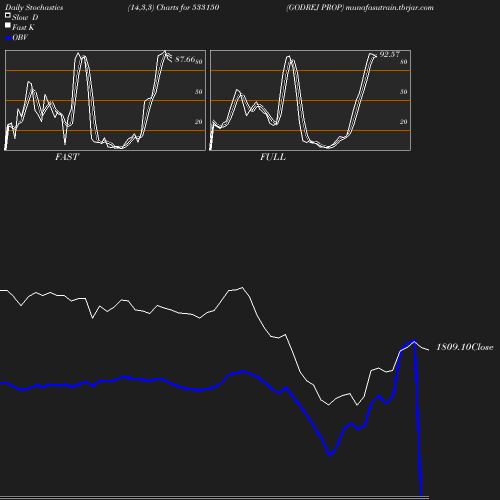Click the FAST stochastic chart panel
Image resolution: width=500 pixels, height=500 pixels.
105,100
